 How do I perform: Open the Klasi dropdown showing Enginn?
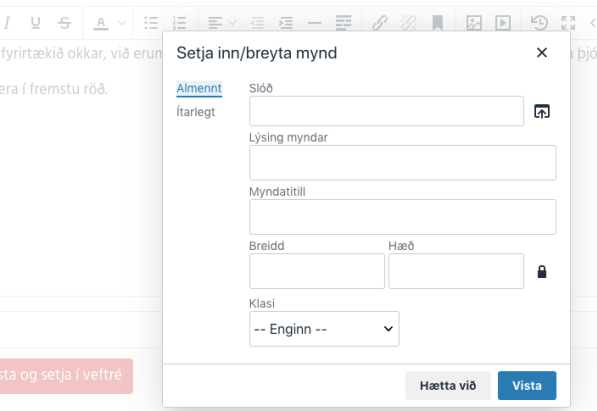324,329
